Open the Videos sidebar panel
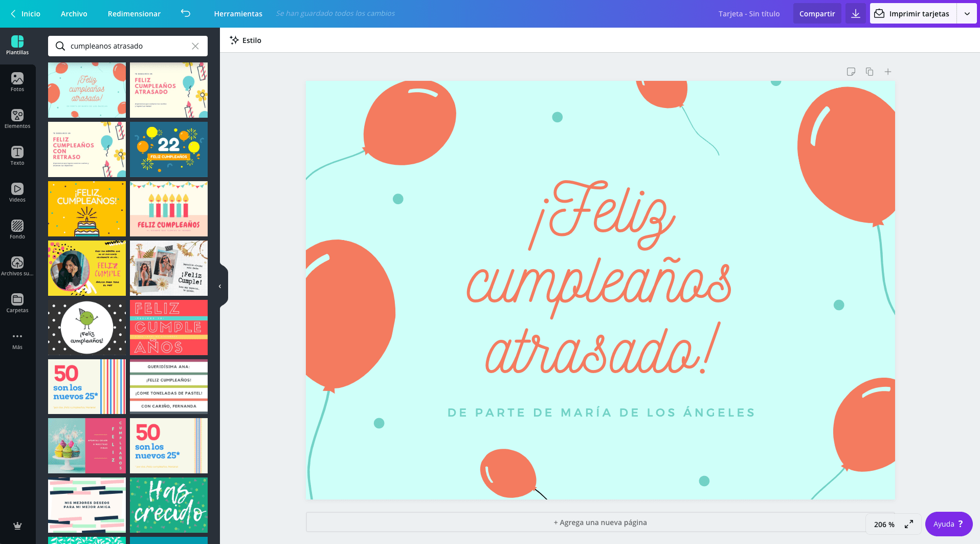980x544 pixels. click(17, 193)
